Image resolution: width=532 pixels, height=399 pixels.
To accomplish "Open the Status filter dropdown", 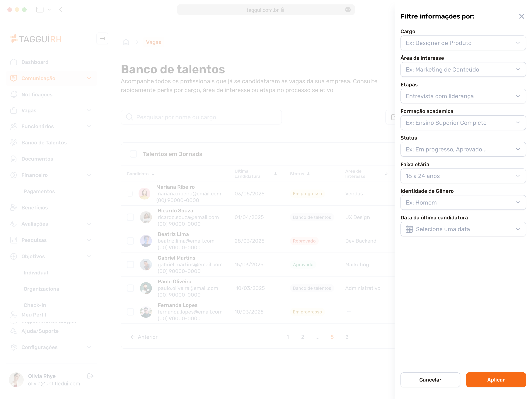I will pos(463,149).
